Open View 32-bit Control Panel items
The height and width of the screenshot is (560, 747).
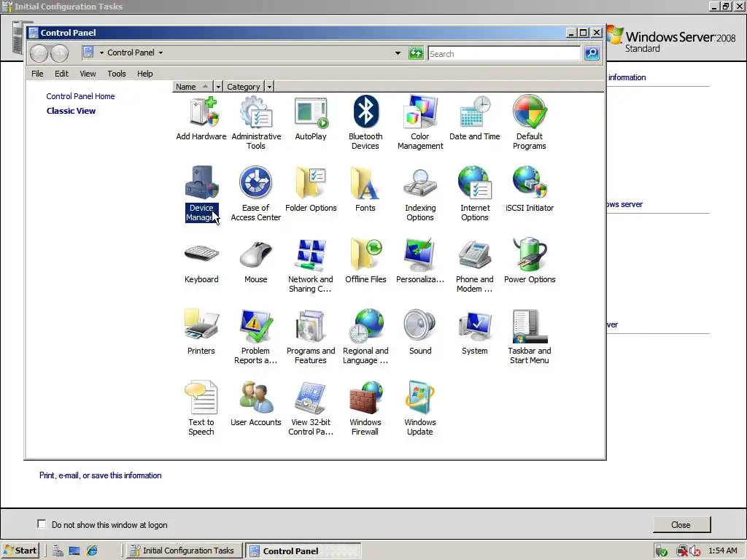[x=311, y=408]
